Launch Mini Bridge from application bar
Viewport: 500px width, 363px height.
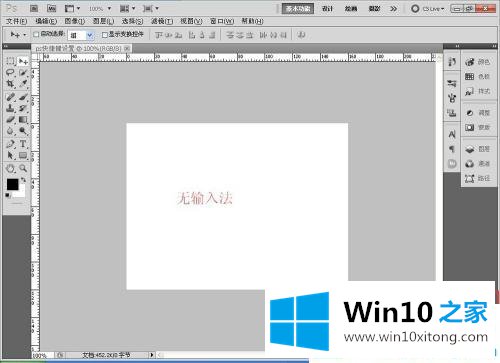coord(51,8)
